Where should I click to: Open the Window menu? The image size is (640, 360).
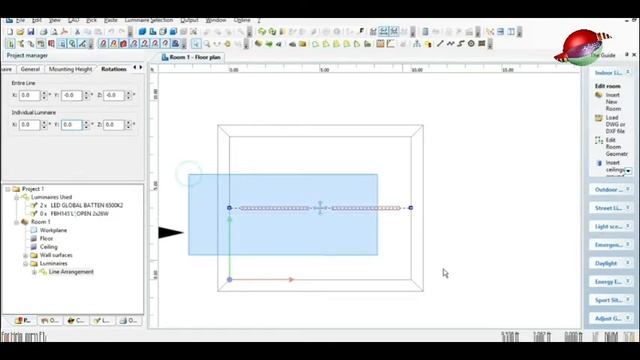coord(216,20)
